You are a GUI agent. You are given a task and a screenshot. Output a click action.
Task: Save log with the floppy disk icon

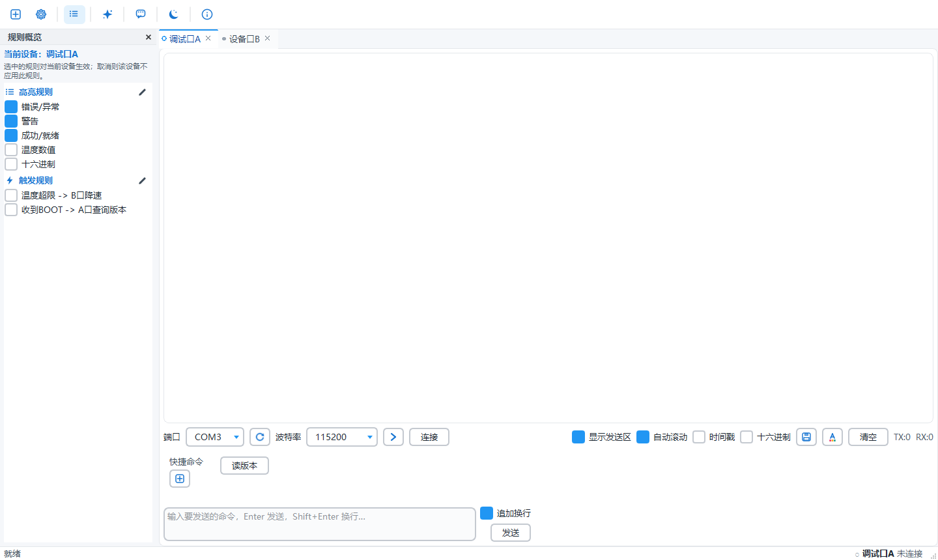(806, 437)
